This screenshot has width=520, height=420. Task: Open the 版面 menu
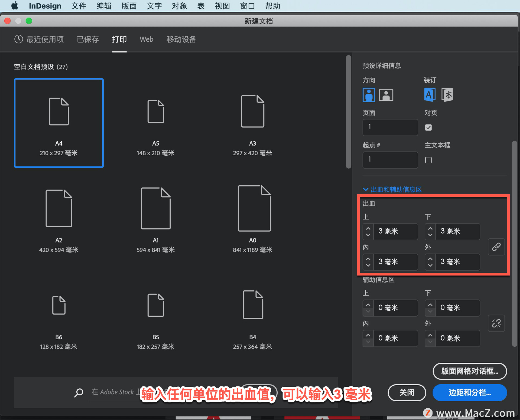[x=129, y=6]
